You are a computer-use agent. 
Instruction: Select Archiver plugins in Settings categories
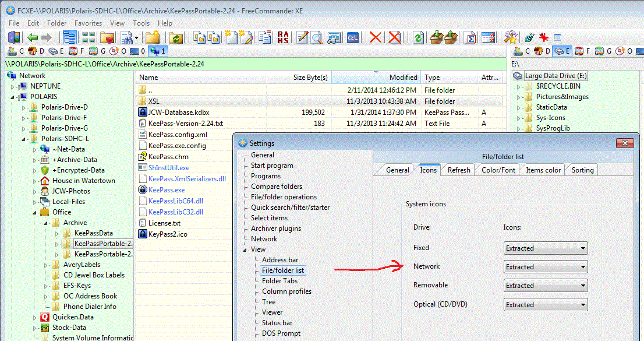[x=277, y=228]
